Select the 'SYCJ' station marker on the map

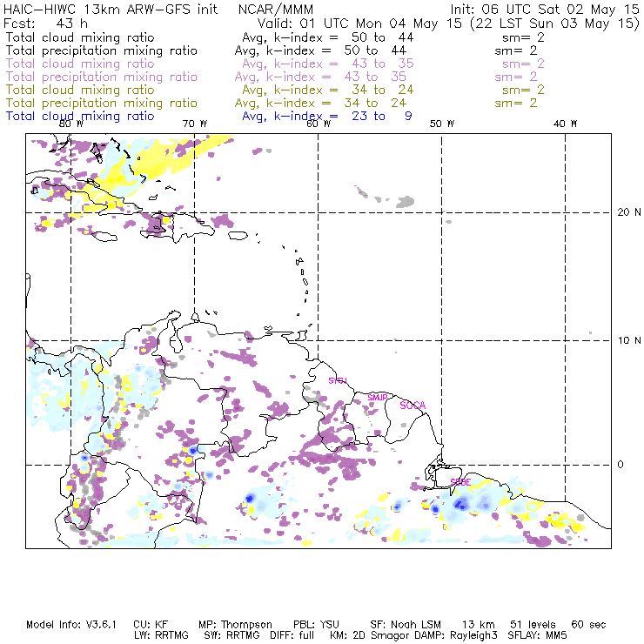tap(338, 380)
